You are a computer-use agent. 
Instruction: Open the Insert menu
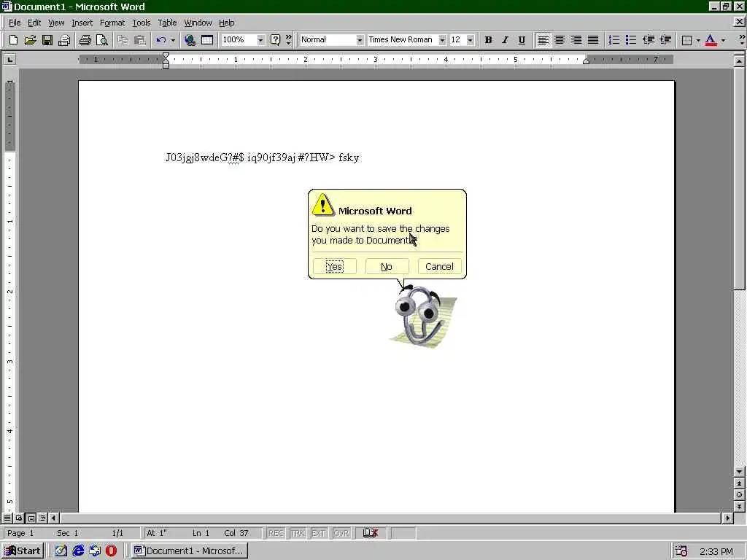pos(82,23)
